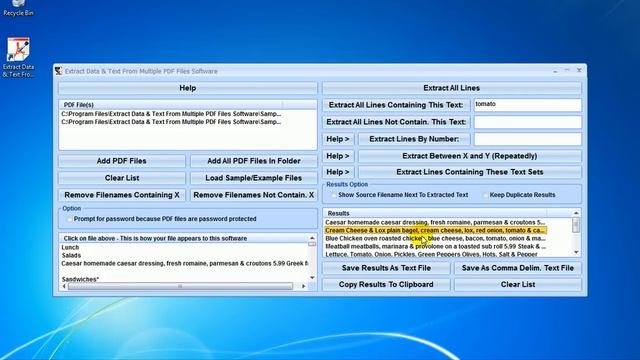
Task: Click Extract Lines Containing These Text Sets
Action: [470, 172]
